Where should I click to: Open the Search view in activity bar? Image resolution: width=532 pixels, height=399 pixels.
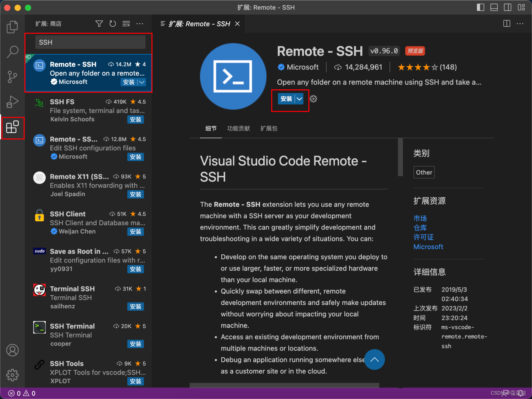click(12, 52)
